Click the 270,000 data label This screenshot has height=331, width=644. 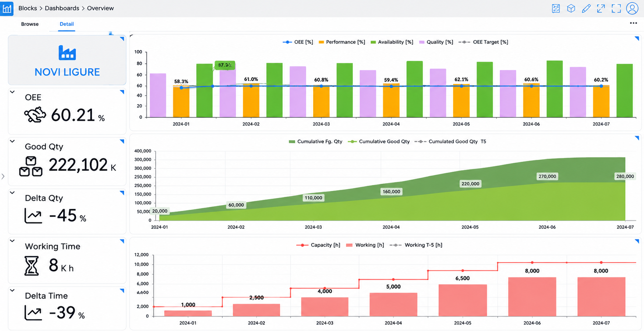click(x=547, y=176)
